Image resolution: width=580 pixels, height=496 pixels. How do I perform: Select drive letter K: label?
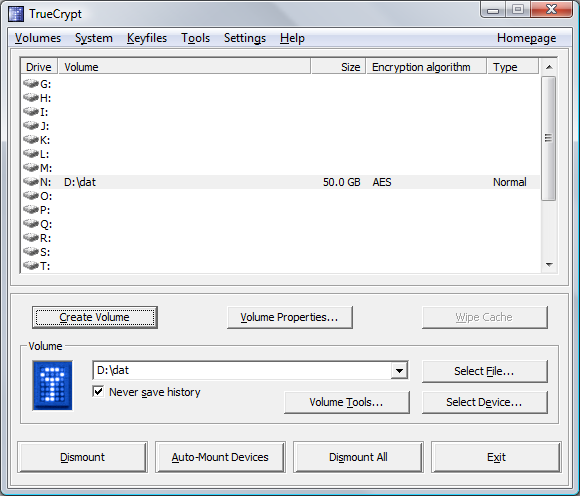[x=45, y=140]
